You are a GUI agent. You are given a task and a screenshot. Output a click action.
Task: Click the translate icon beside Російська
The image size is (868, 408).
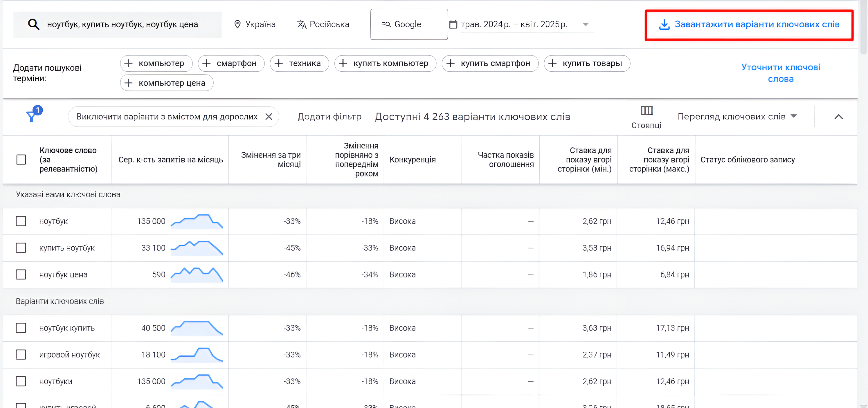(302, 24)
